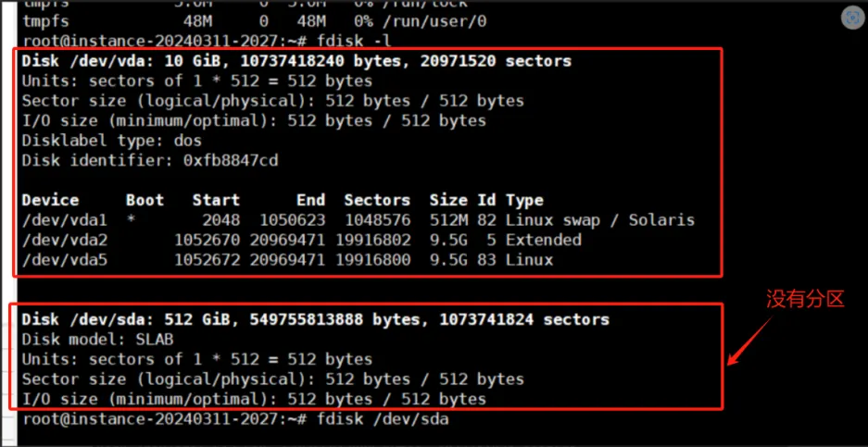
Task: Click the 'Sectors' column header
Action: tap(376, 200)
